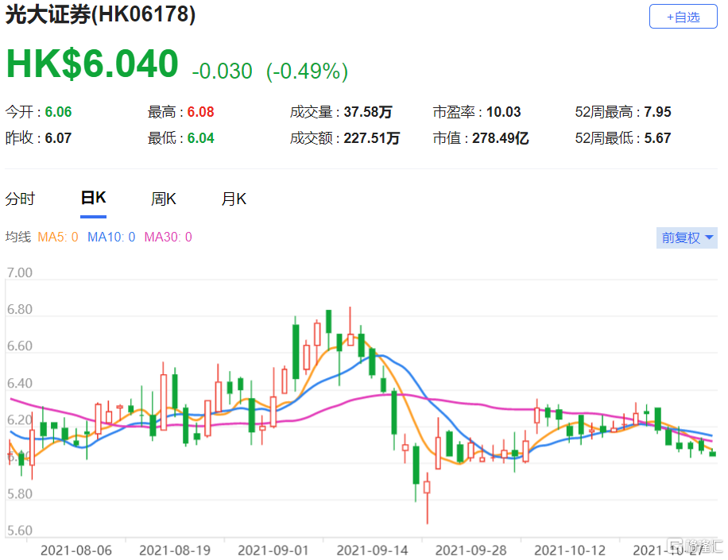
Task: Click the 7.00 price axis label
Action: coord(20,272)
